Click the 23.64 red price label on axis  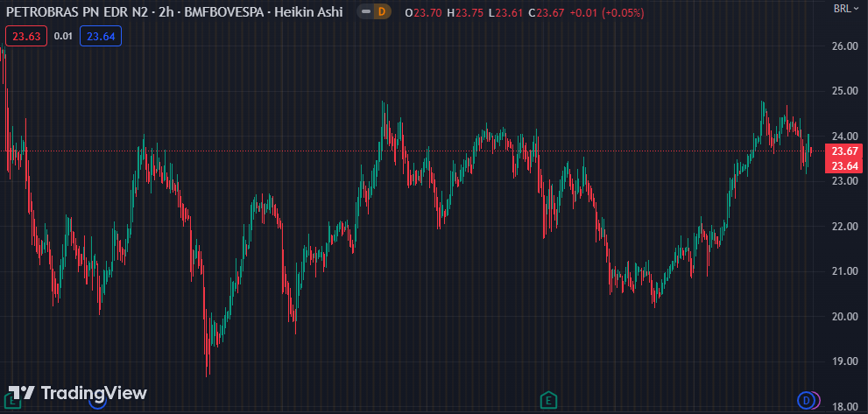tap(844, 166)
